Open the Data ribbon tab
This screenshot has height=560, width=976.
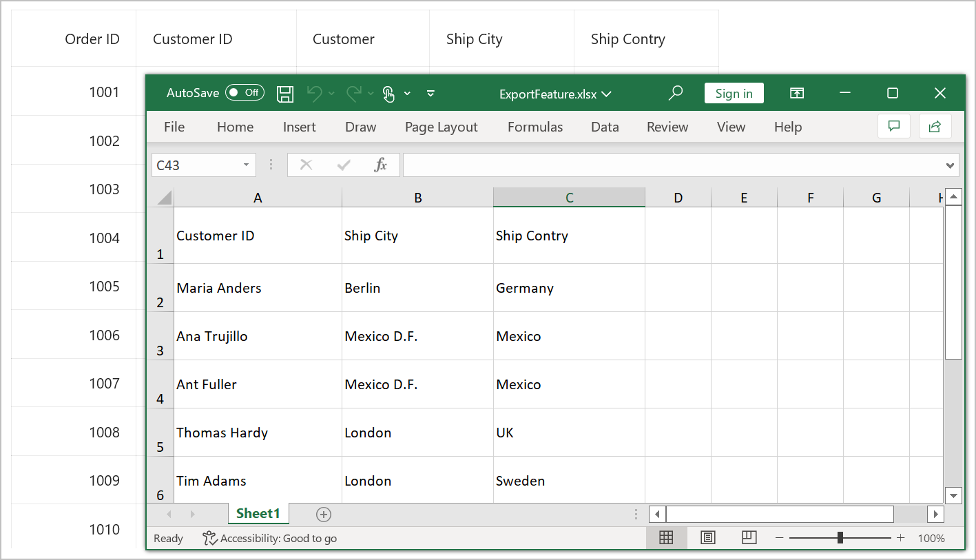[x=605, y=127]
